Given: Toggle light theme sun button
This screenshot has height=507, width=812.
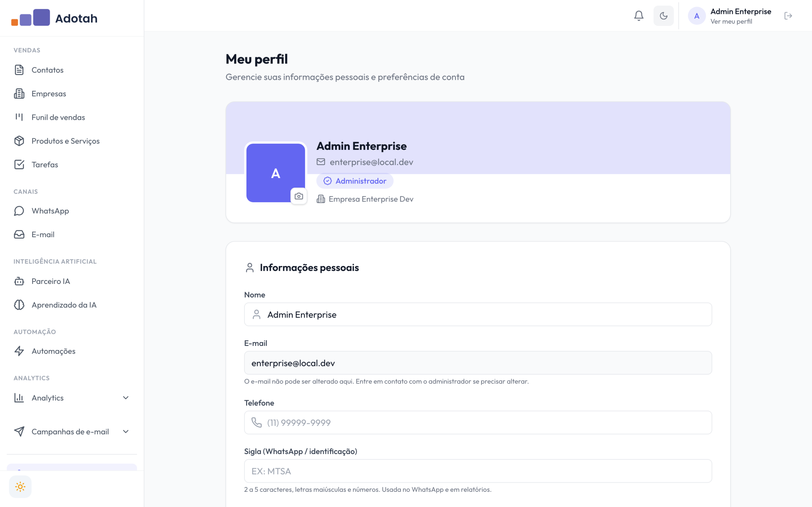Looking at the screenshot, I should (20, 486).
